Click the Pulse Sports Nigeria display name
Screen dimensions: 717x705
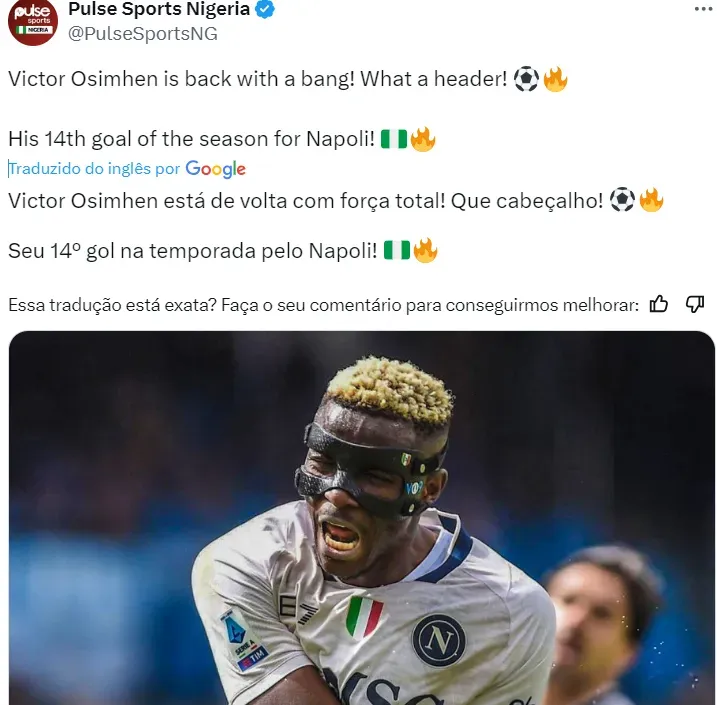[159, 9]
